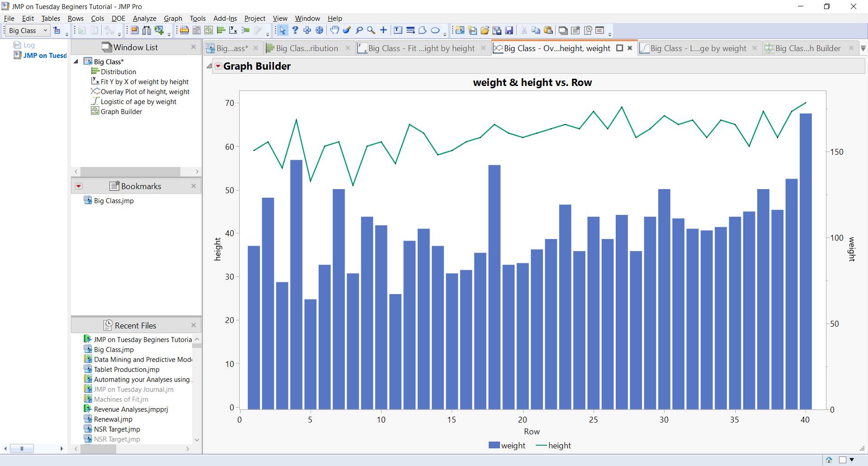Select the Grabber hand tool

(335, 30)
